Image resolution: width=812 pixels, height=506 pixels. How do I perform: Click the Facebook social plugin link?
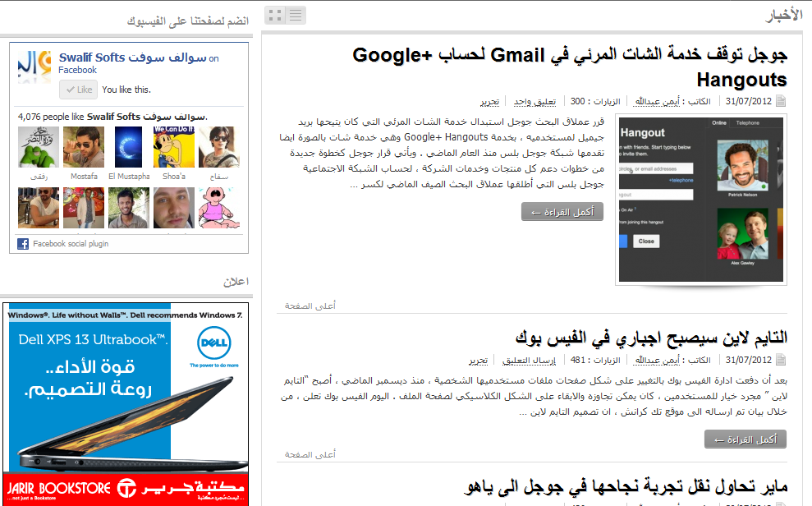pyautogui.click(x=71, y=244)
